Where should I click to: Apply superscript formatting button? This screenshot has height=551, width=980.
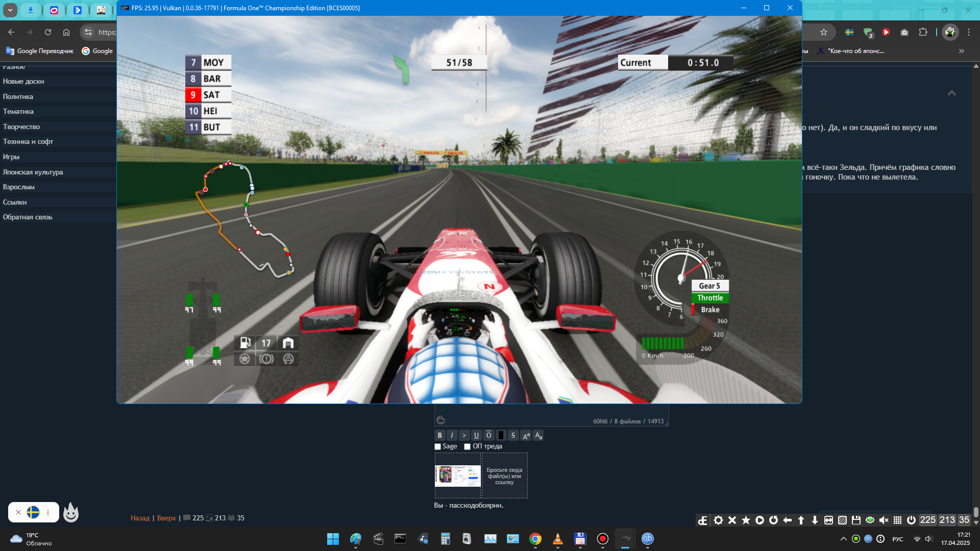click(x=526, y=435)
